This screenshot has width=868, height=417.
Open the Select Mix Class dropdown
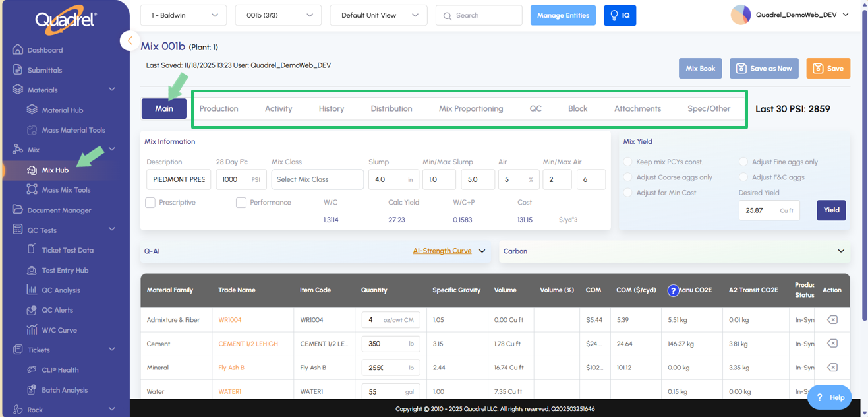[x=317, y=179]
